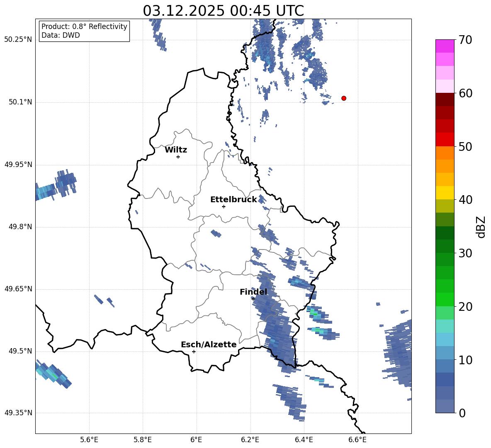Click the colorbar tick value 40
The width and height of the screenshot is (491, 448).
click(x=465, y=200)
